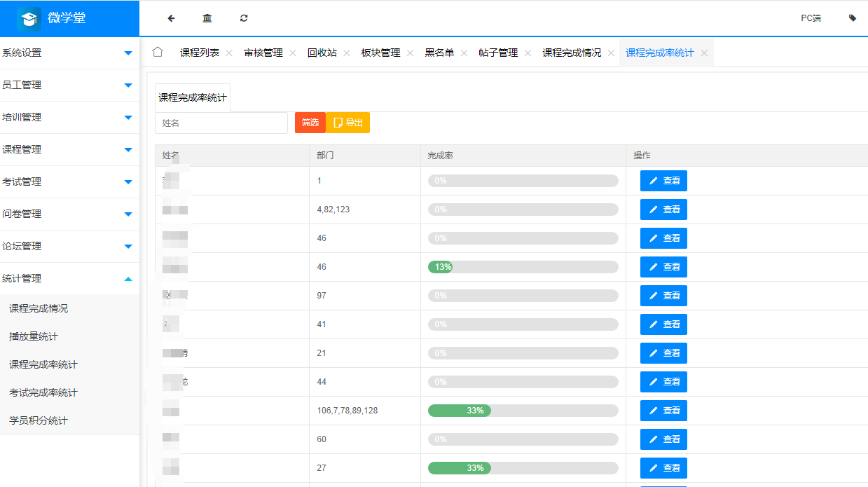Click the back arrow in the top toolbar

point(171,18)
